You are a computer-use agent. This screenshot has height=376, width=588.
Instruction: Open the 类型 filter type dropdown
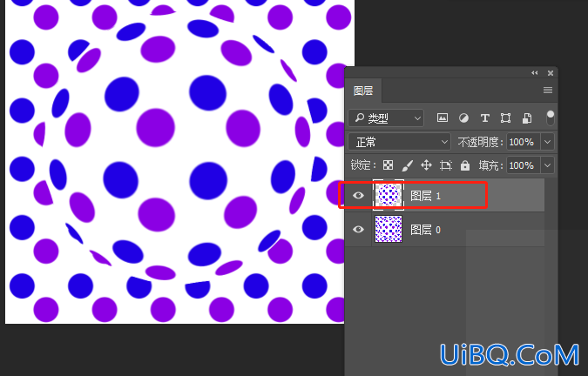click(386, 118)
